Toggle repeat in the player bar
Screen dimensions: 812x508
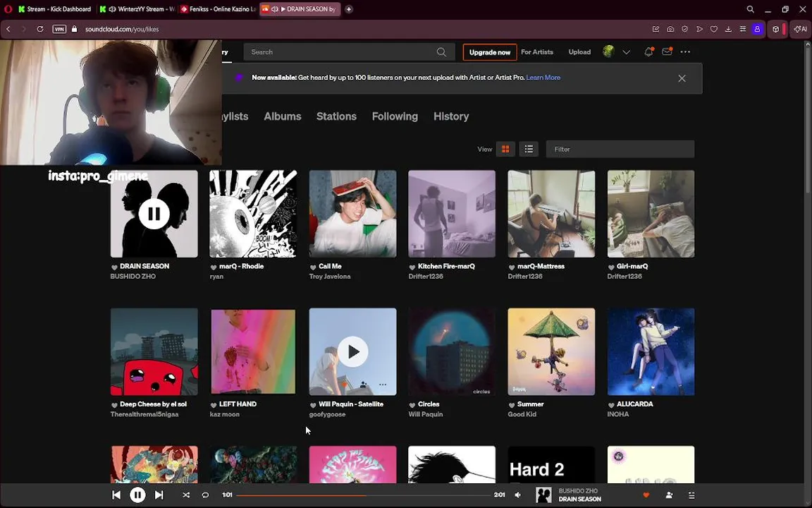click(205, 495)
